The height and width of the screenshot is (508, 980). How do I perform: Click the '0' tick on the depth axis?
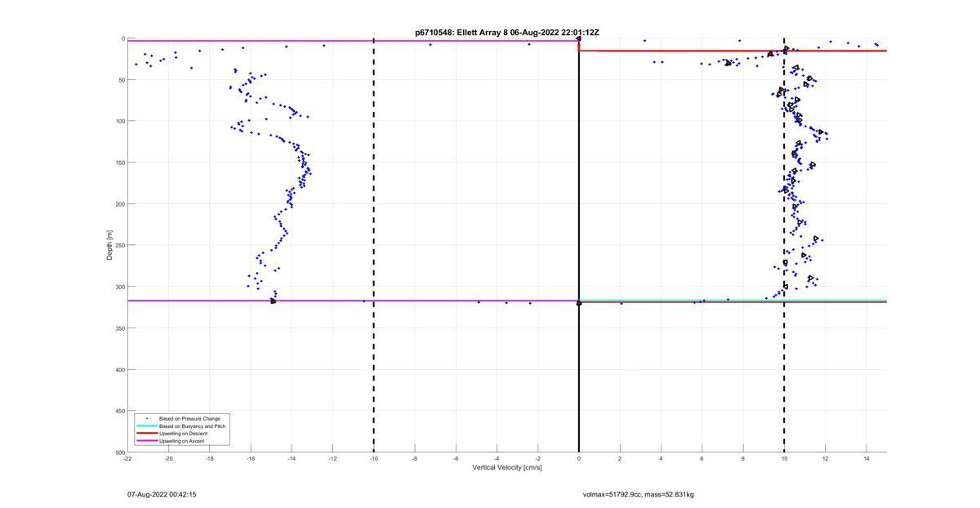click(x=122, y=38)
